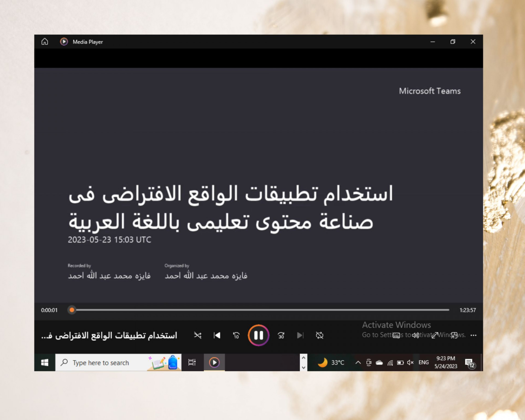Toggle shuffle playback
Viewport: 525px width, 420px height.
click(197, 335)
